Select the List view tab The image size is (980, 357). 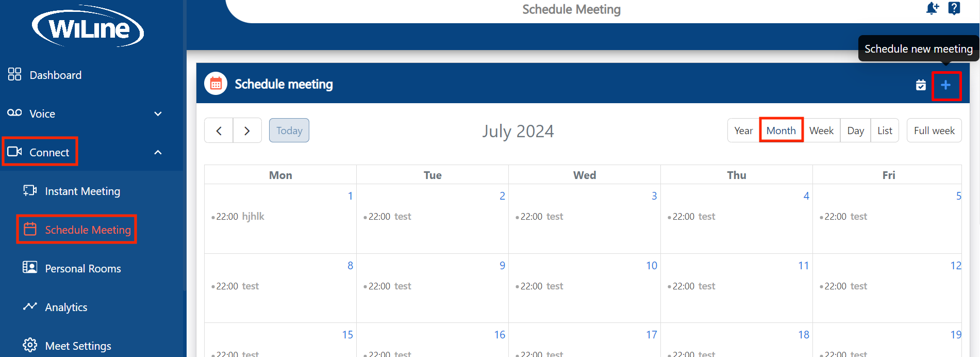[x=885, y=131]
